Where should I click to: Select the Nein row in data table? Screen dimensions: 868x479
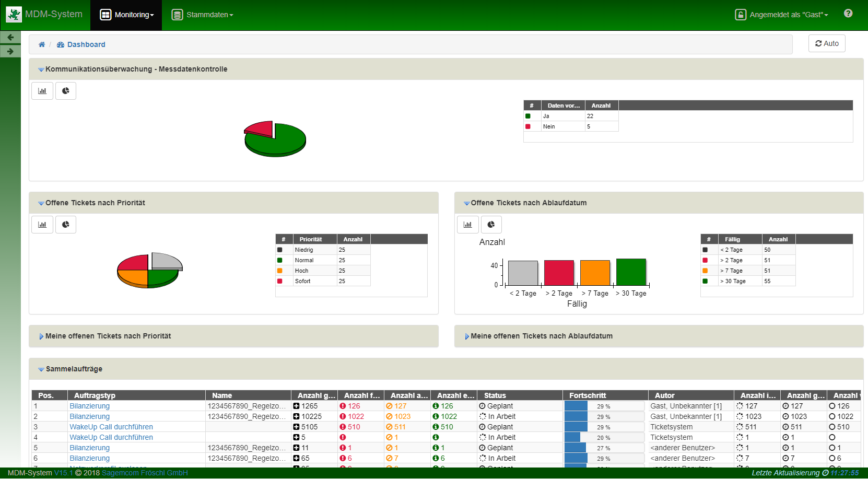coord(571,126)
